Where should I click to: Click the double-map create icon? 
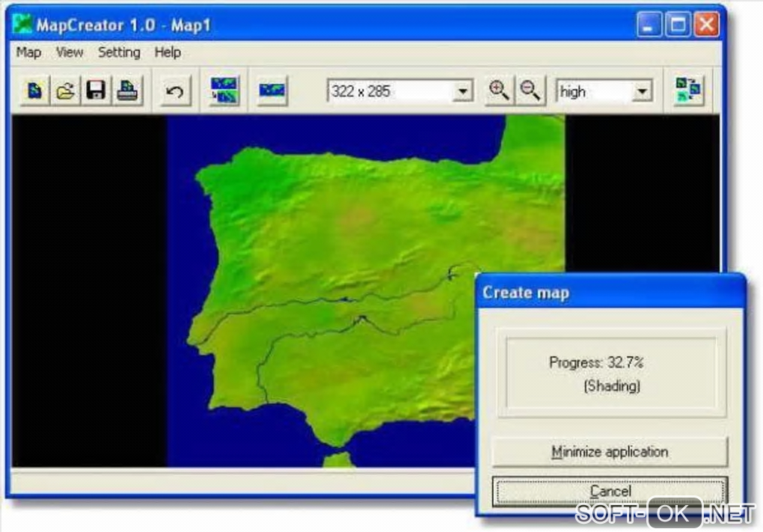(224, 91)
